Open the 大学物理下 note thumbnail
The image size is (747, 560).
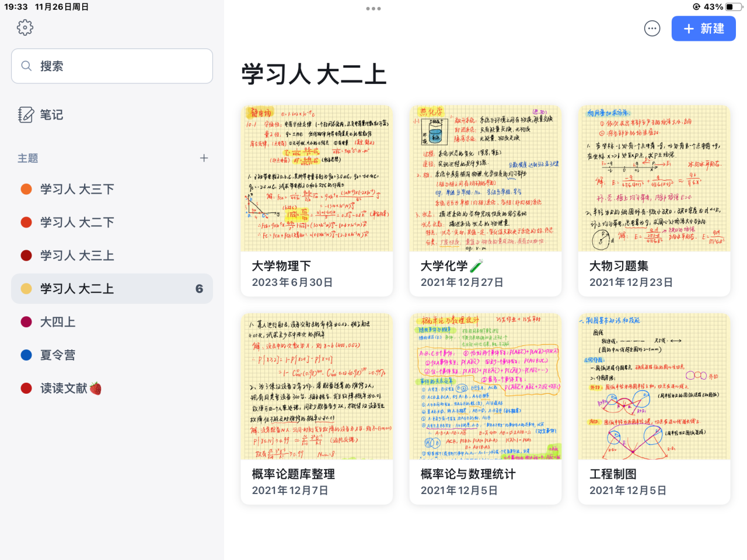tap(317, 178)
